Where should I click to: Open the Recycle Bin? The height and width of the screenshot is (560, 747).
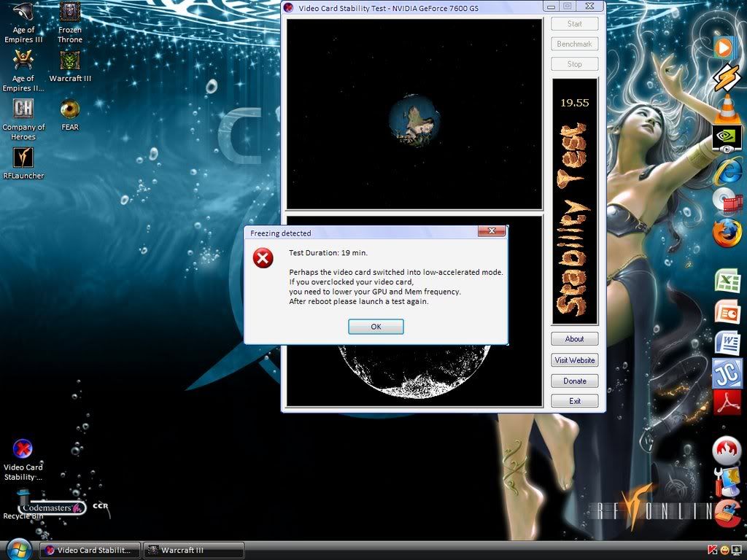pos(23,506)
